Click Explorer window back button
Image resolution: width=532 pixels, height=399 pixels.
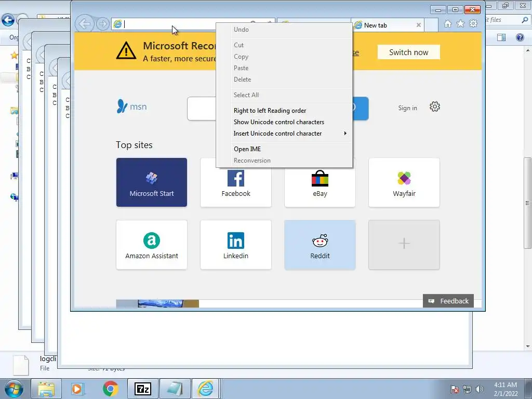8,20
